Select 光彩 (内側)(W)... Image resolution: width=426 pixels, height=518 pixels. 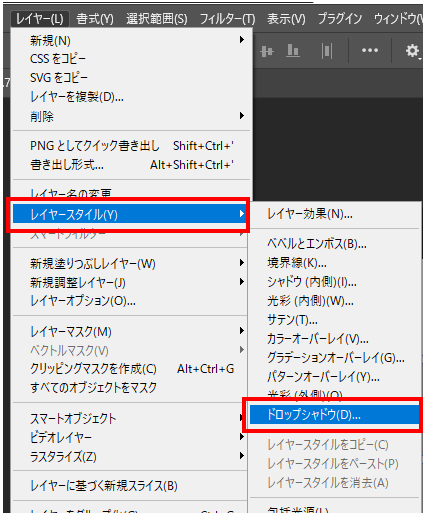[334, 301]
